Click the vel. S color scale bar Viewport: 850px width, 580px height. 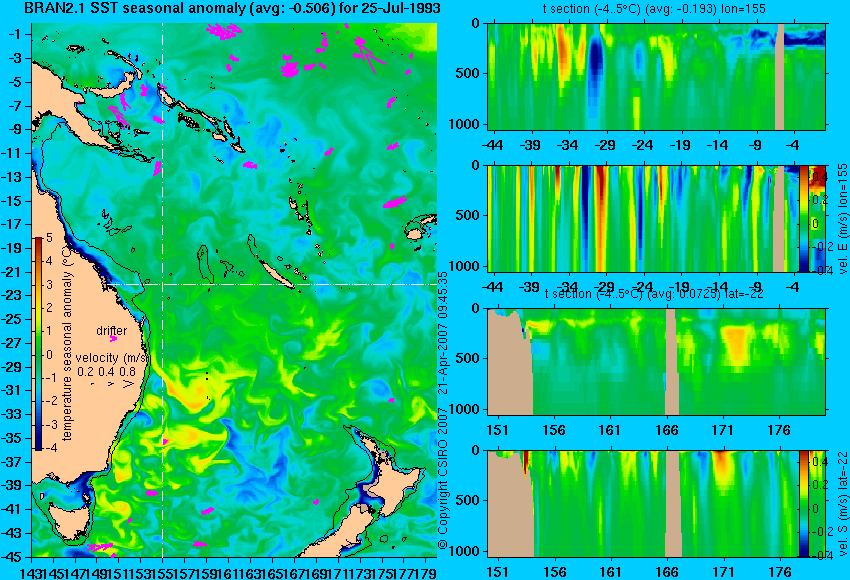pyautogui.click(x=804, y=504)
